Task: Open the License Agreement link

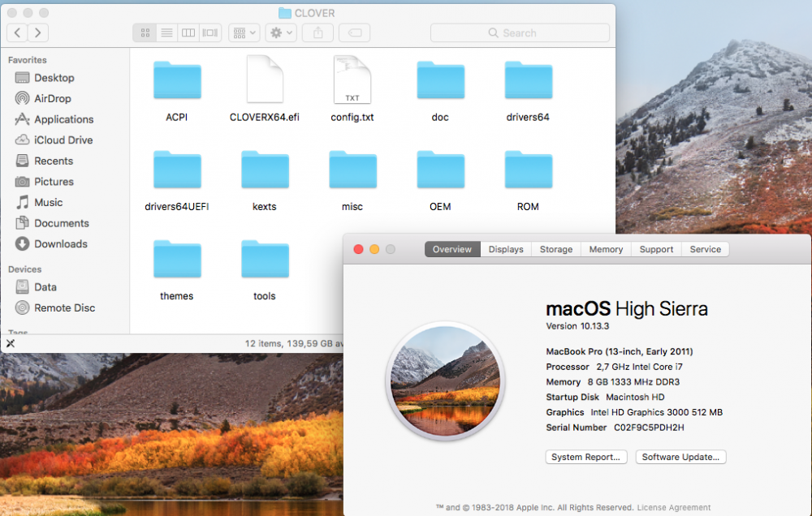Action: [674, 508]
